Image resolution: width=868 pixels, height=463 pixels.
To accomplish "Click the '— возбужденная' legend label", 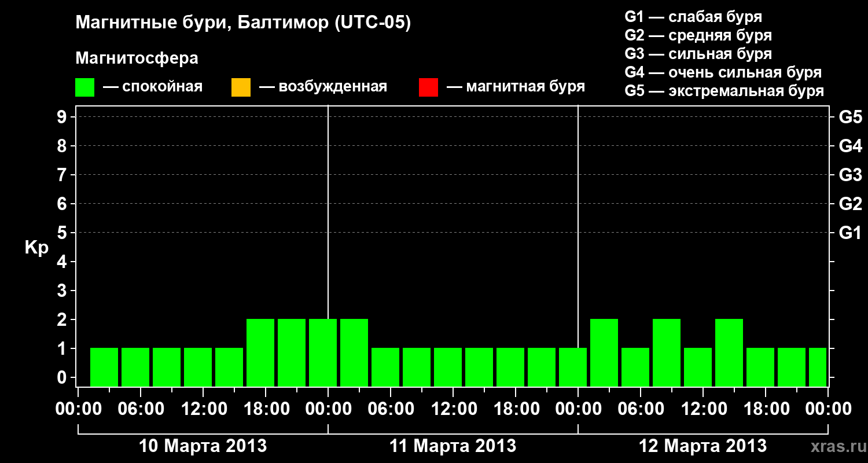I will (323, 87).
